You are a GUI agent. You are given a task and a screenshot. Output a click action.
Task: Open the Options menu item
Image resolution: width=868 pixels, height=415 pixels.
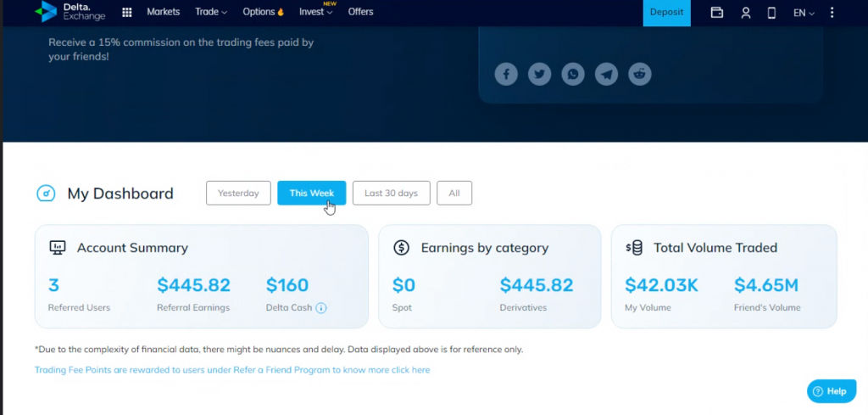(x=264, y=12)
